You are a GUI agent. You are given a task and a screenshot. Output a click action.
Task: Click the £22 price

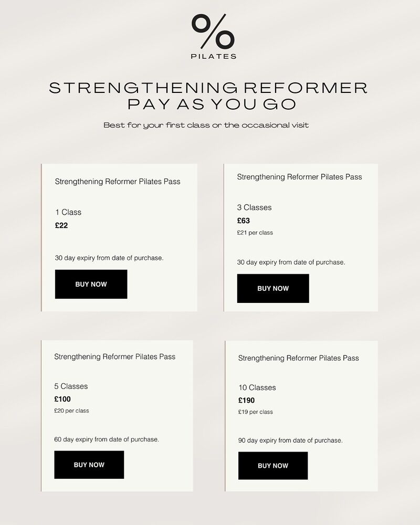tap(61, 226)
